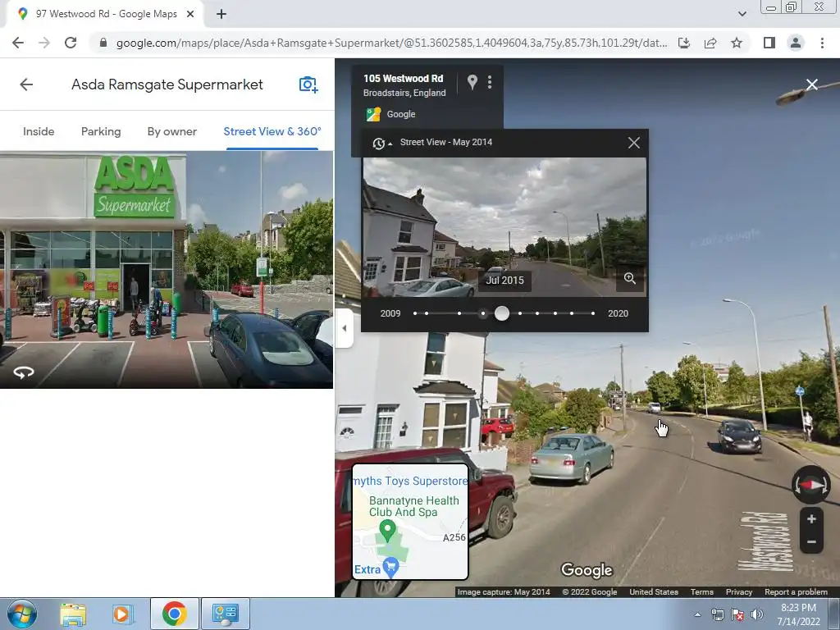The width and height of the screenshot is (840, 630).
Task: Click Report a problem link
Action: [796, 592]
